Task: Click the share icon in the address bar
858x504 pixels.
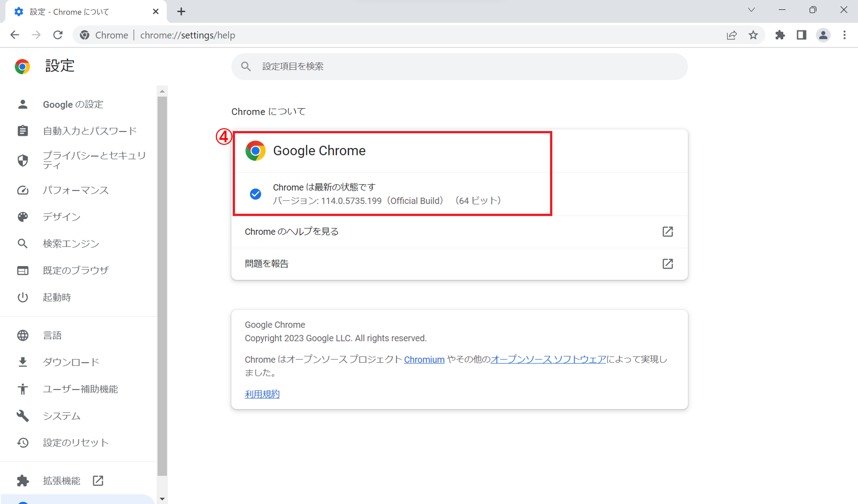Action: [x=732, y=35]
